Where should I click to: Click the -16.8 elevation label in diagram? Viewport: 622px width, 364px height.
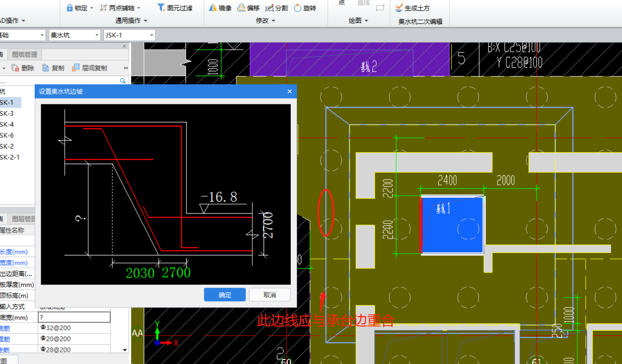click(219, 197)
